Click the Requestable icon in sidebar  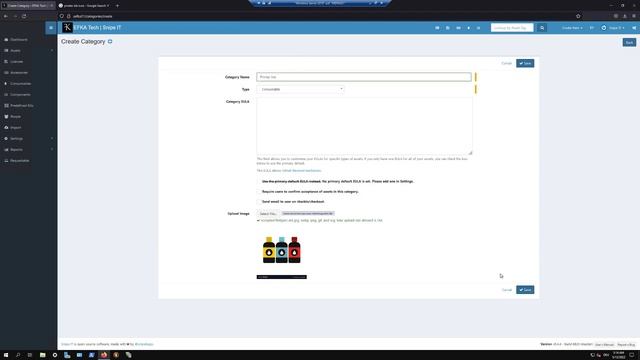click(x=6, y=161)
